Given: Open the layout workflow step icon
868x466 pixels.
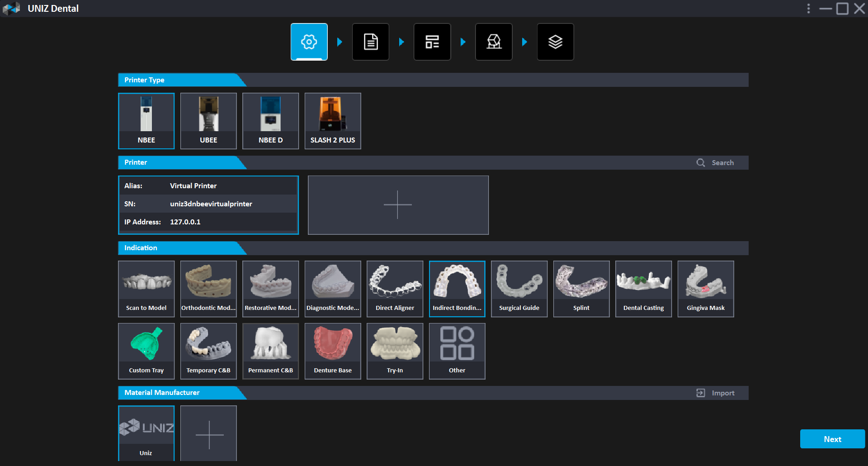Looking at the screenshot, I should point(432,42).
